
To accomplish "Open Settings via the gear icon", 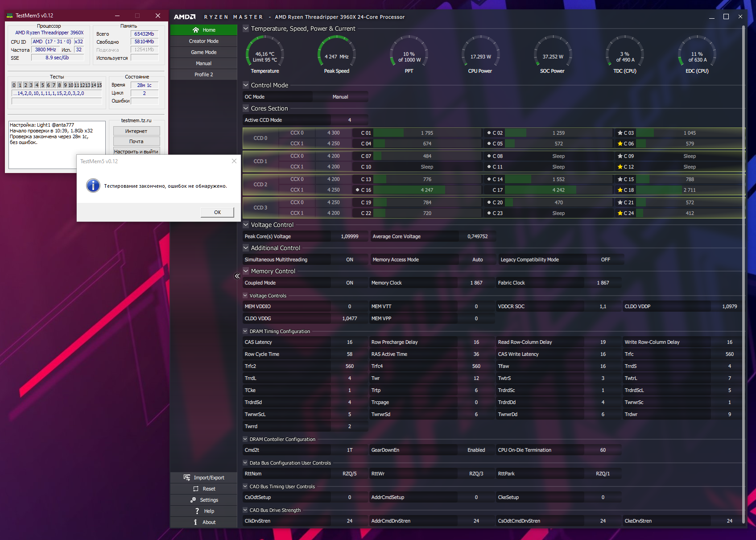I will pyautogui.click(x=193, y=500).
